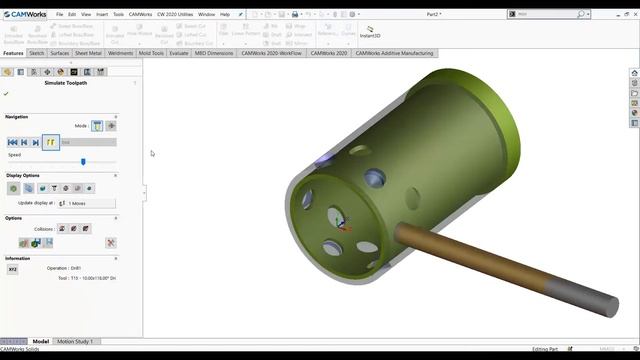Click the green-blue compare option icon
This screenshot has width=640, height=360.
point(36,243)
